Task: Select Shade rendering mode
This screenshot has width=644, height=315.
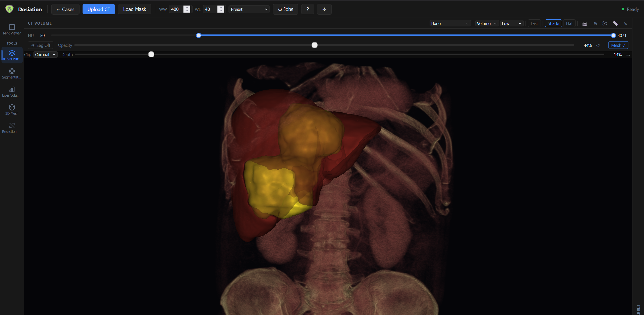Action: click(553, 23)
